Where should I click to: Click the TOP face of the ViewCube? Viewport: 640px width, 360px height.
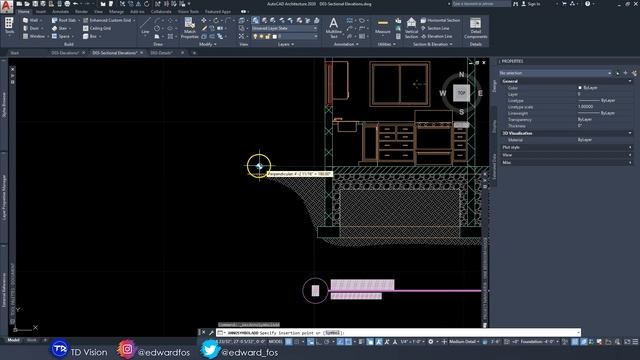tap(461, 93)
